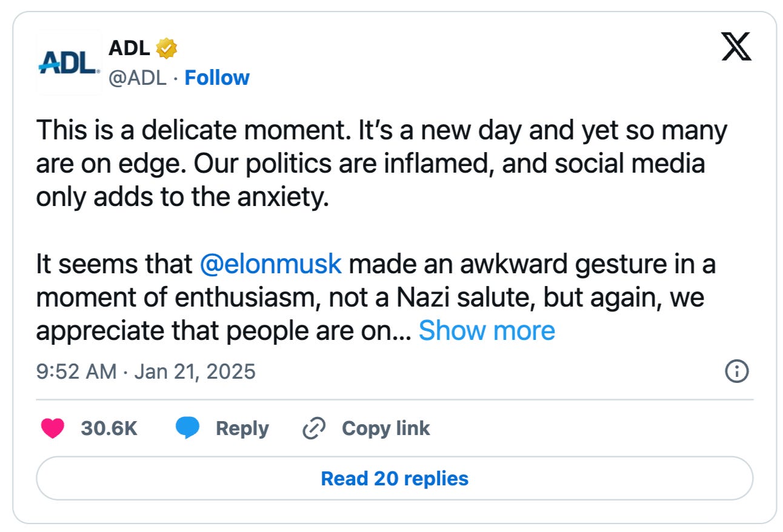The width and height of the screenshot is (783, 532).
Task: Open the ADL logo profile picture
Action: (68, 62)
